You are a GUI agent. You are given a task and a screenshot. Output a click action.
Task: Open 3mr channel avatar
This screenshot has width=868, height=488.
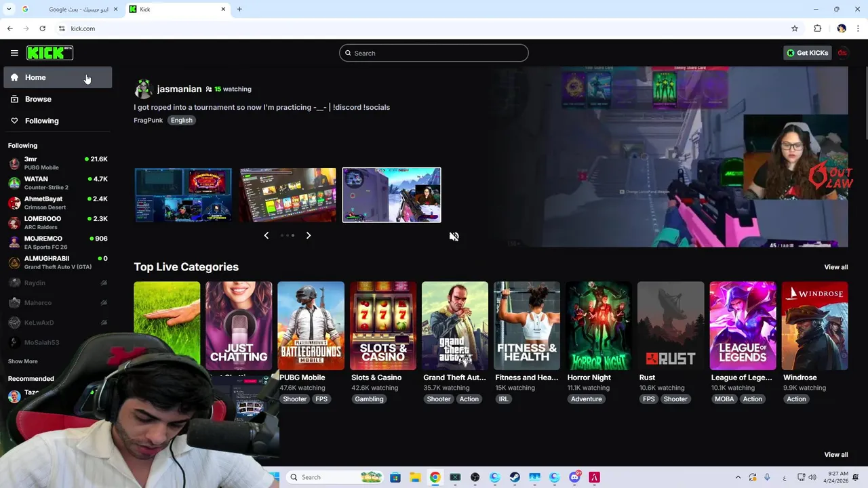(x=14, y=163)
